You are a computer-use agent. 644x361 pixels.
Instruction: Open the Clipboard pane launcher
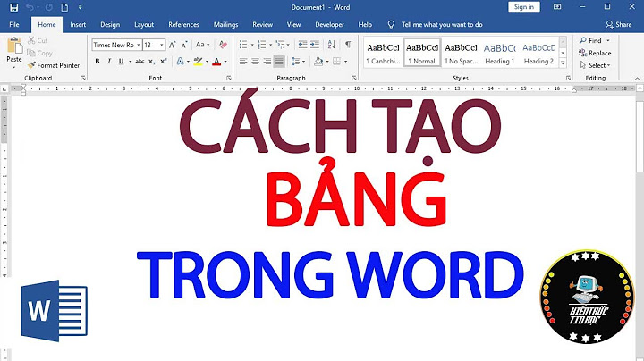click(x=83, y=78)
